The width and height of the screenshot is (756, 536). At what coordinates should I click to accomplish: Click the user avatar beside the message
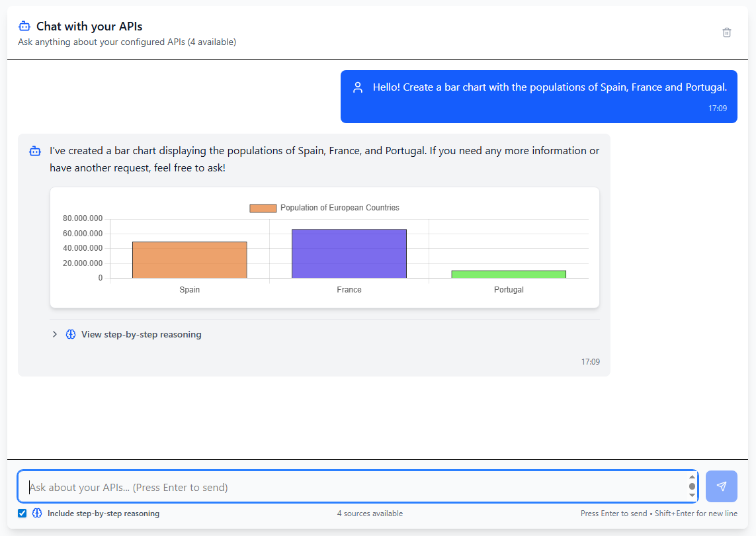point(358,87)
